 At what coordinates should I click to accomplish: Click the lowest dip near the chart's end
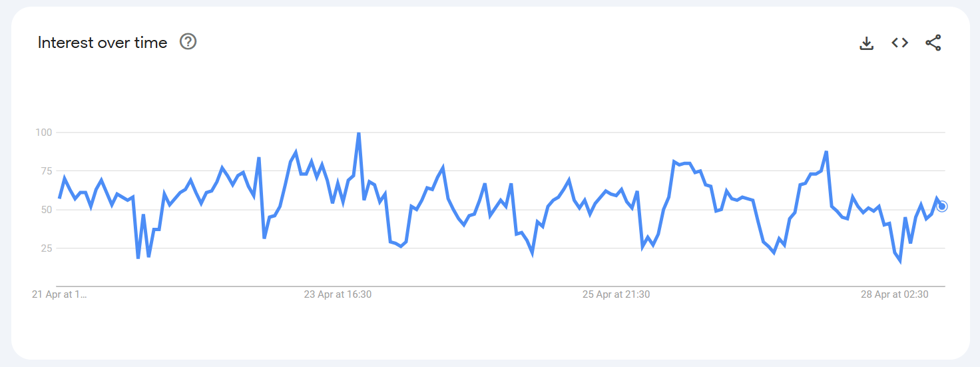pyautogui.click(x=900, y=261)
